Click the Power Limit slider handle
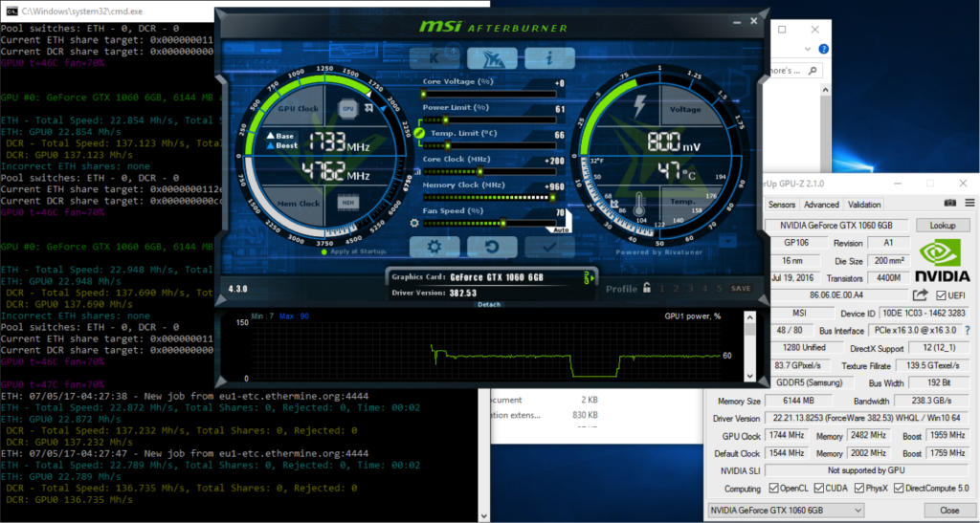Screen dimensions: 980x523 coord(445,120)
